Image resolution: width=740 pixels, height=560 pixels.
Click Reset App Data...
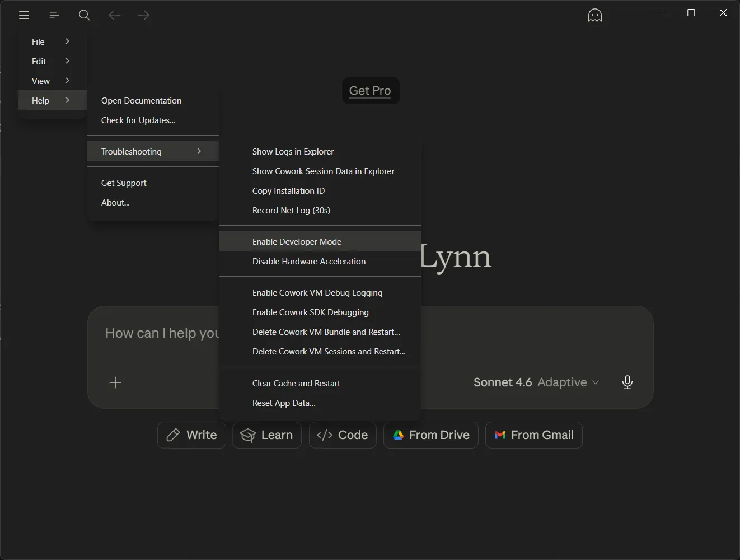pos(320,403)
